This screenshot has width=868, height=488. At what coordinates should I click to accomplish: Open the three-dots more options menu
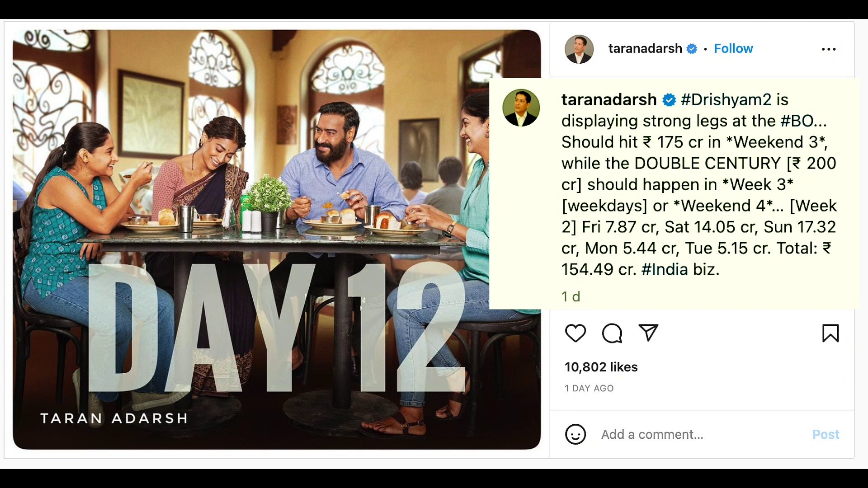[x=829, y=49]
